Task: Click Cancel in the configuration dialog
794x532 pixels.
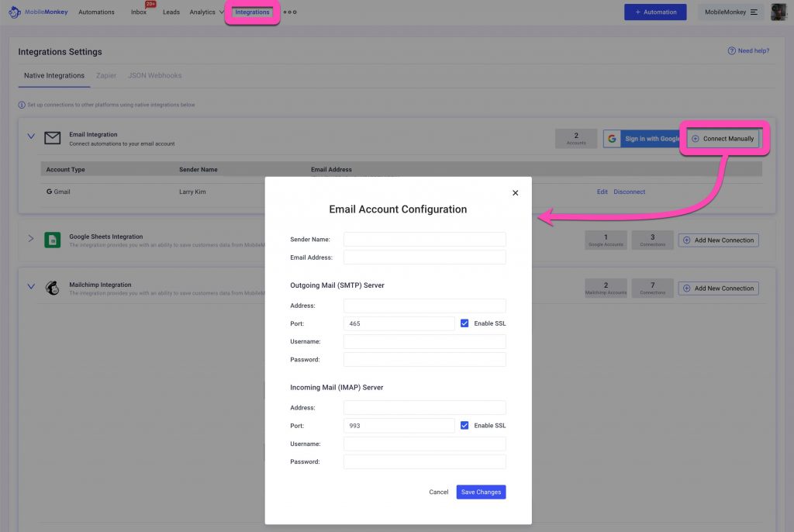Action: coord(439,492)
